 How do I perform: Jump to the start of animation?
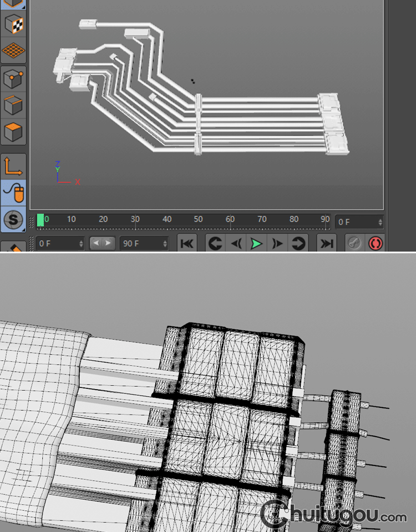point(187,243)
